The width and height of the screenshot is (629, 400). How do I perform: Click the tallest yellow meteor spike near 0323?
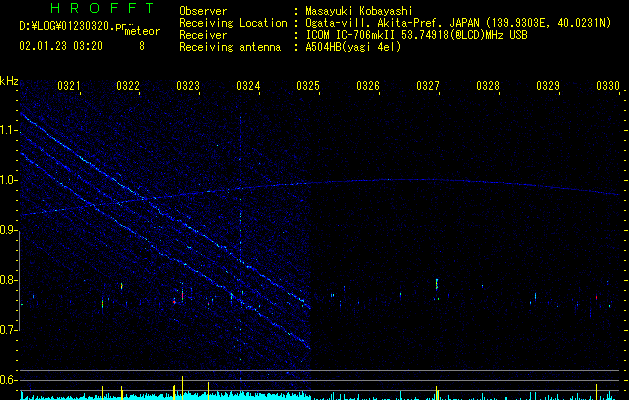183,387
